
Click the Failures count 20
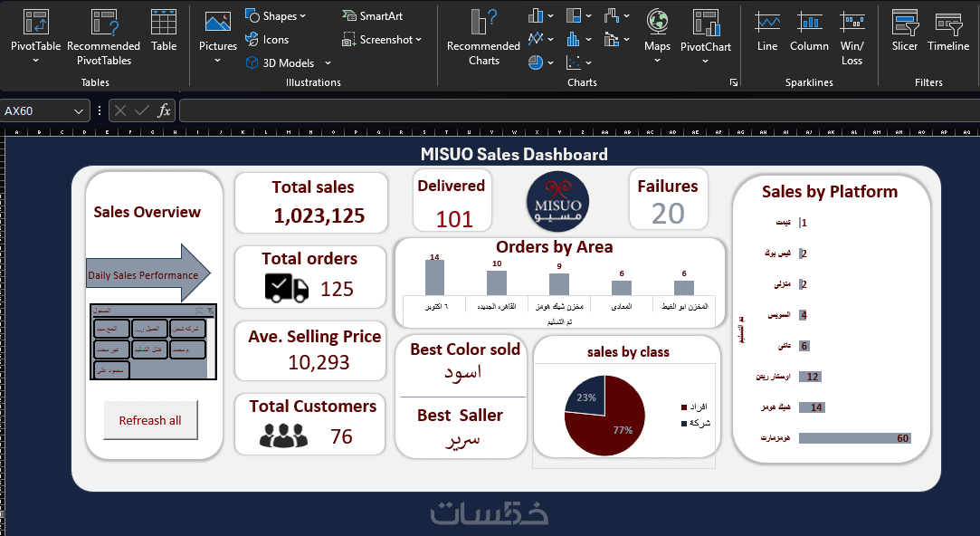668,214
